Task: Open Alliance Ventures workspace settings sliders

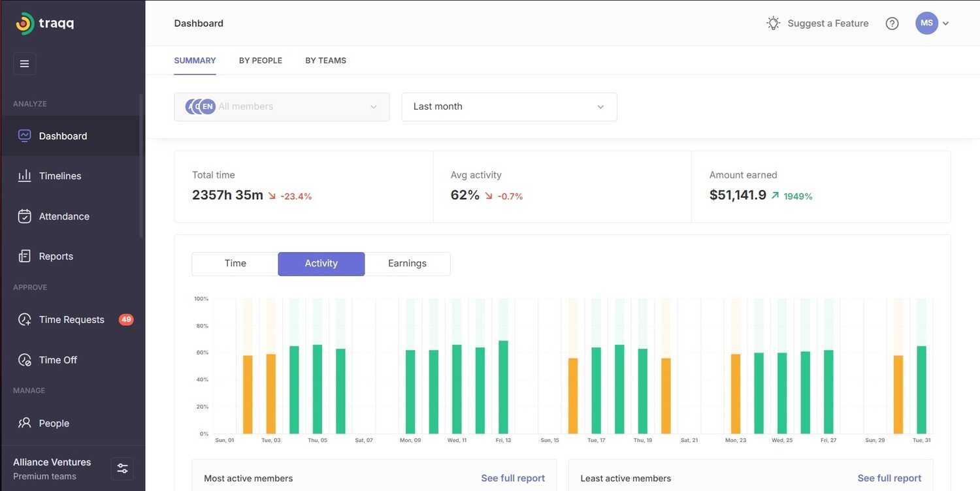Action: point(122,467)
